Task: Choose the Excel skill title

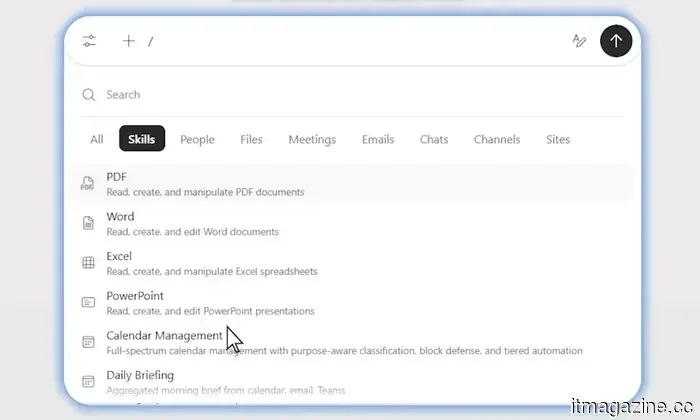Action: (119, 256)
